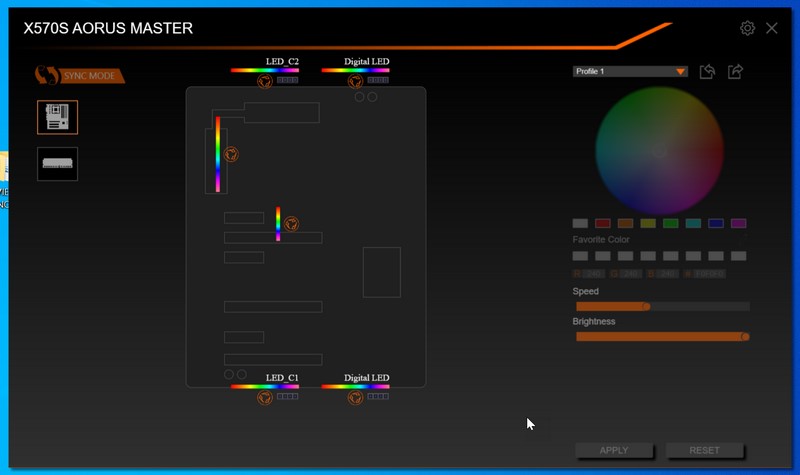Choose the orange preset color swatch
Screen dimensions: 800x475
coord(626,223)
